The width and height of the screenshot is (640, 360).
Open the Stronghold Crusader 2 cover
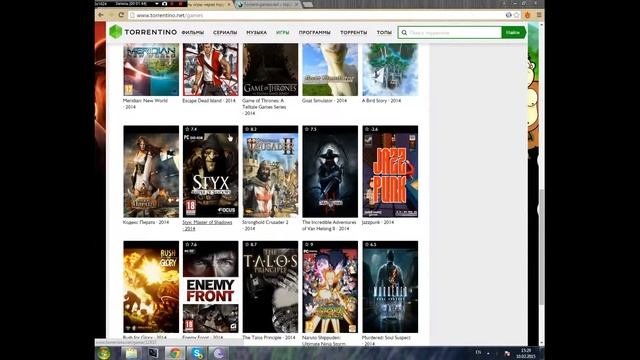tap(270, 171)
